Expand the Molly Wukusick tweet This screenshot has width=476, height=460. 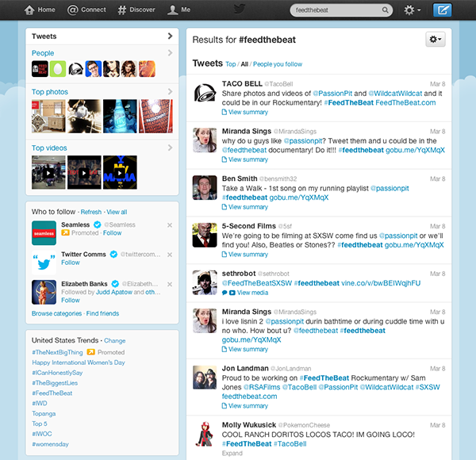click(232, 454)
